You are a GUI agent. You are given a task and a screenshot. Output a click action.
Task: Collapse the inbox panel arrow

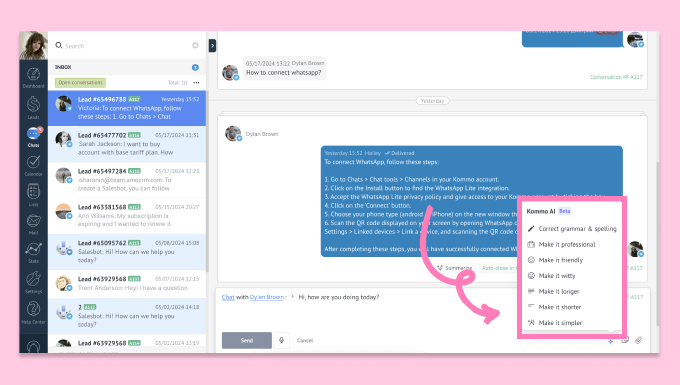tap(212, 46)
